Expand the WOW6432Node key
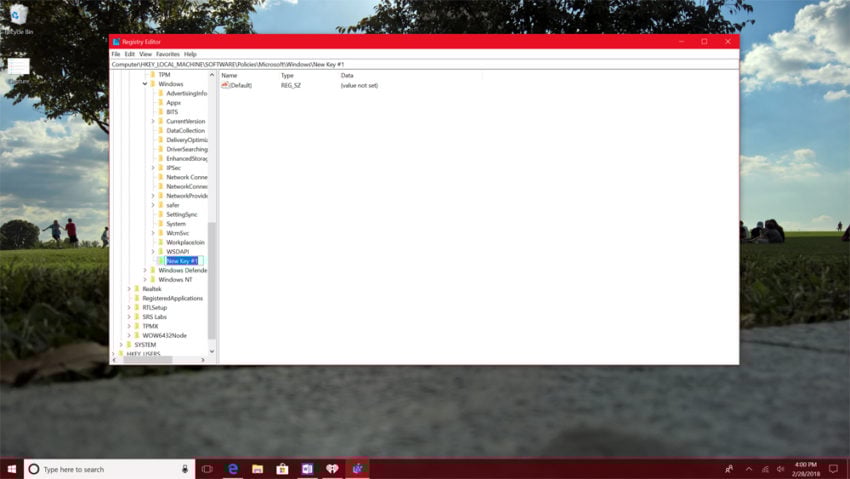 pyautogui.click(x=129, y=335)
